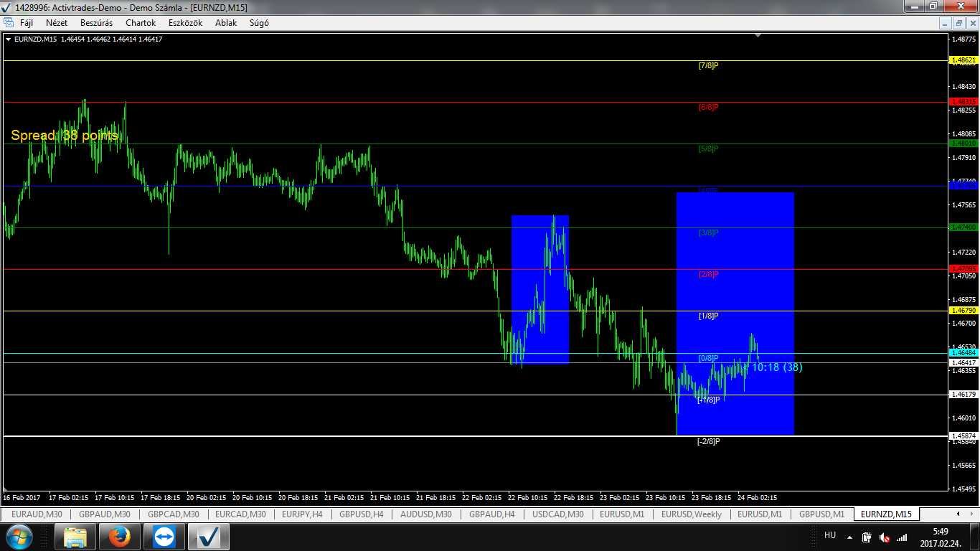980x551 pixels.
Task: Click the MetaTrader chart icon beside Fájl
Action: coord(9,23)
